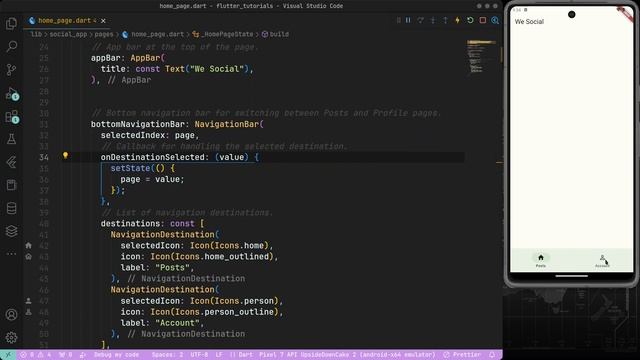This screenshot has width=640, height=360.
Task: Click 'selectedIndex: page' code line
Action: (150, 135)
